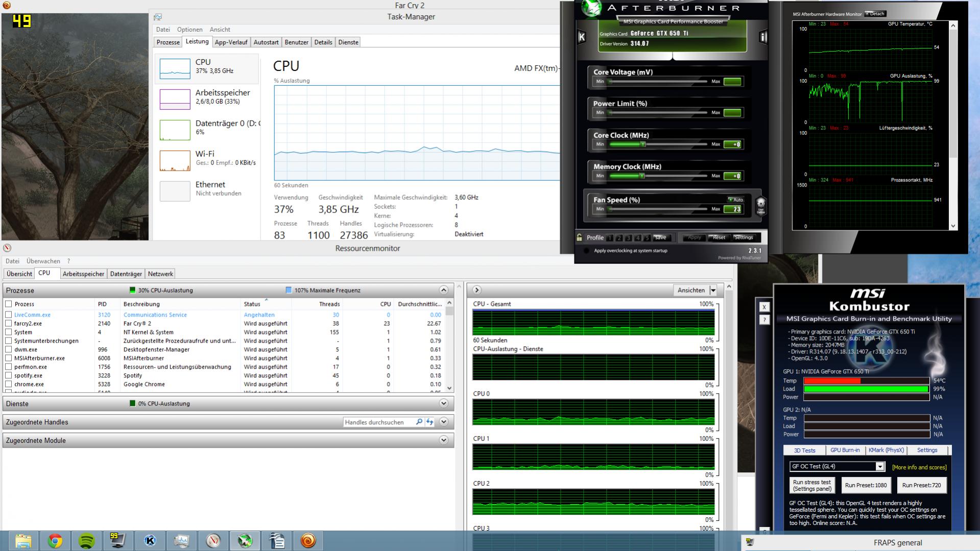Open File Explorer from the taskbar

pos(23,541)
